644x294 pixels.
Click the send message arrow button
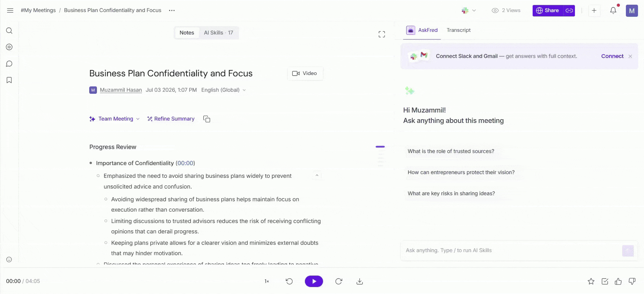[628, 251]
